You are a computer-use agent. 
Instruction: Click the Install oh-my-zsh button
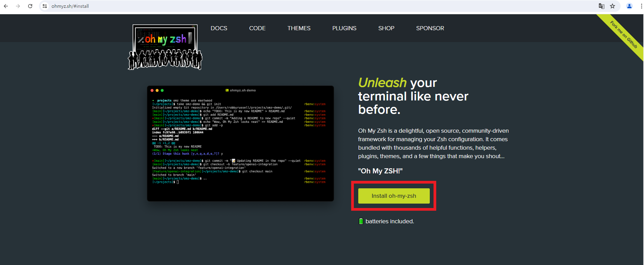[x=394, y=196]
